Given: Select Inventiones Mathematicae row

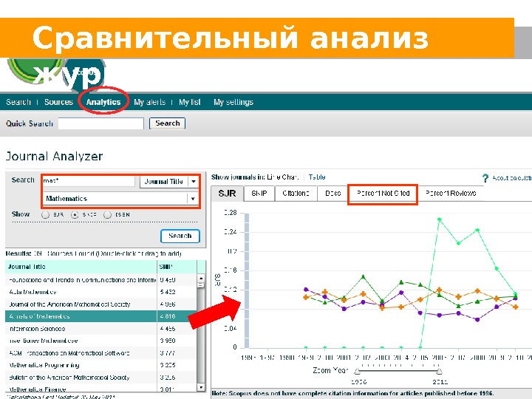Looking at the screenshot, I should pyautogui.click(x=100, y=341).
